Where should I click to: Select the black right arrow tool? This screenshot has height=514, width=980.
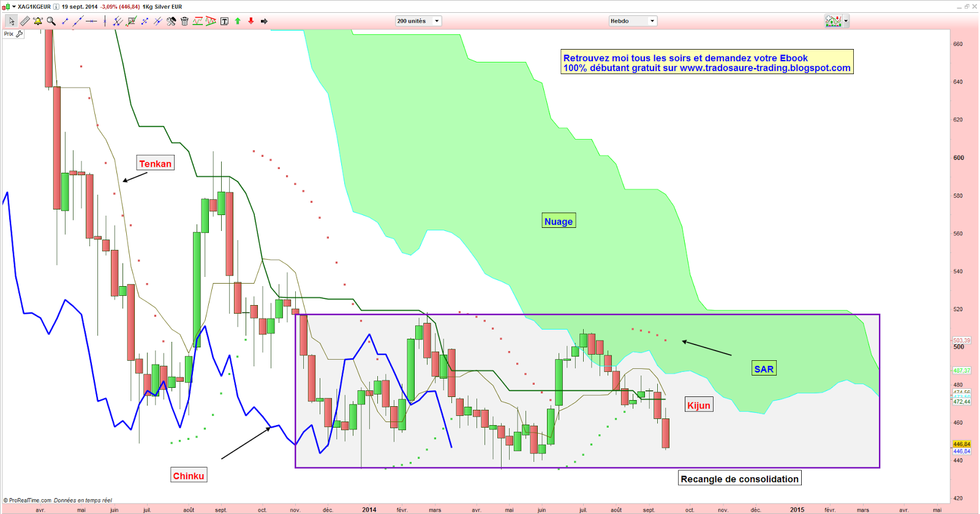tap(264, 21)
